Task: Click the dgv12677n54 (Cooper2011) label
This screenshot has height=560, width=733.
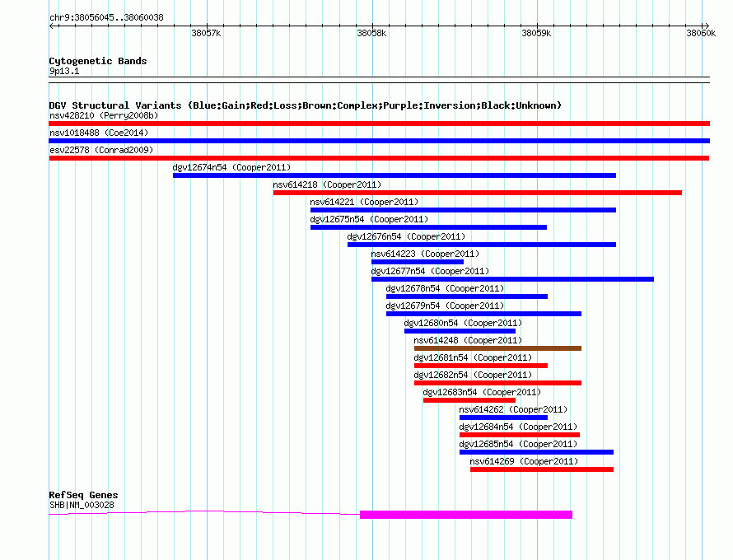Action: coord(430,271)
